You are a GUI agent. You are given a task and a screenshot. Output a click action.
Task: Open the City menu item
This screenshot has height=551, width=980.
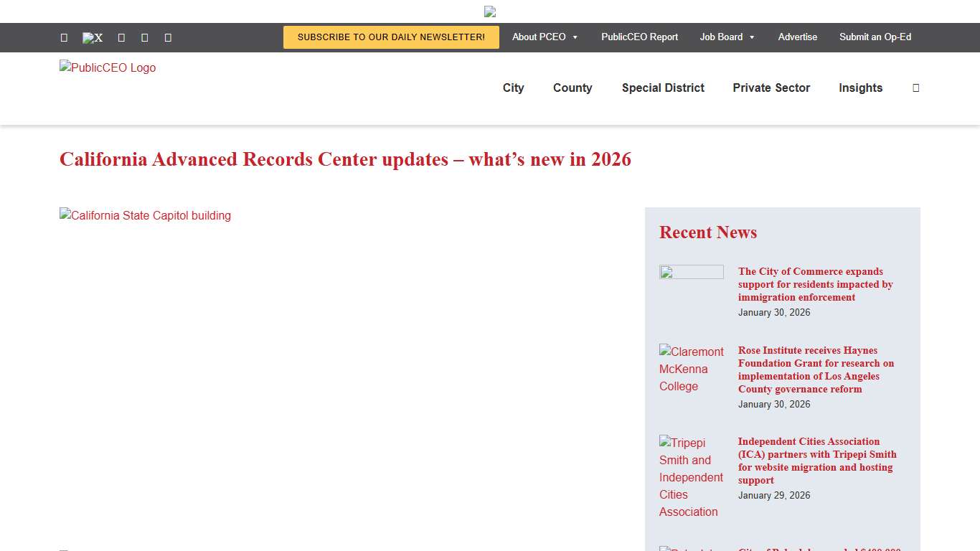point(513,88)
